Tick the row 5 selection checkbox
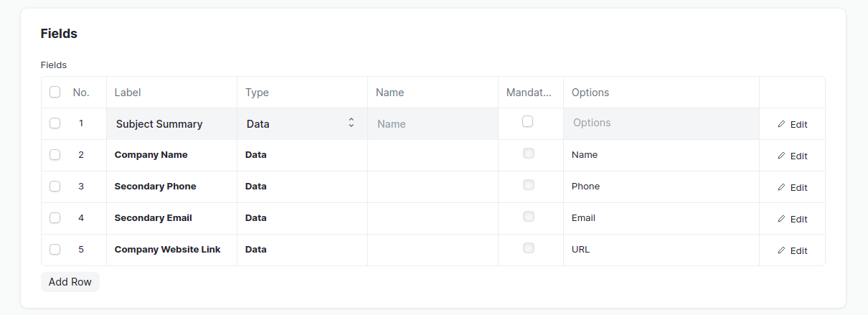868x315 pixels. [55, 250]
